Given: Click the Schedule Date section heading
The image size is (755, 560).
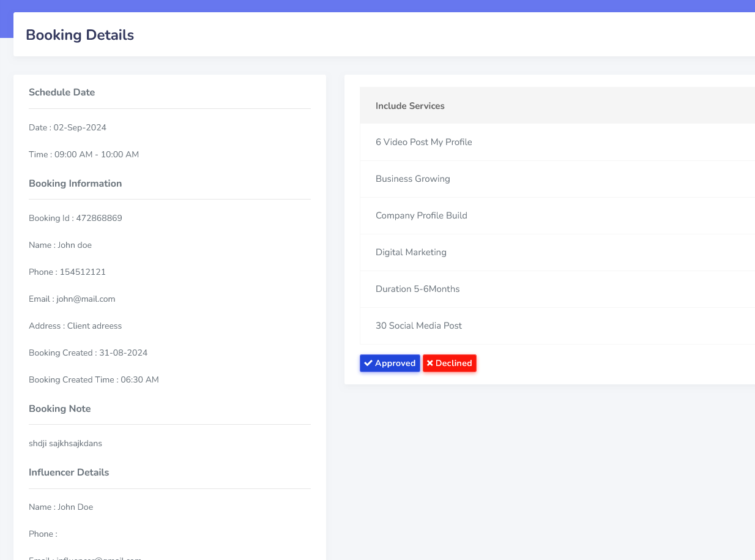Looking at the screenshot, I should coord(62,92).
